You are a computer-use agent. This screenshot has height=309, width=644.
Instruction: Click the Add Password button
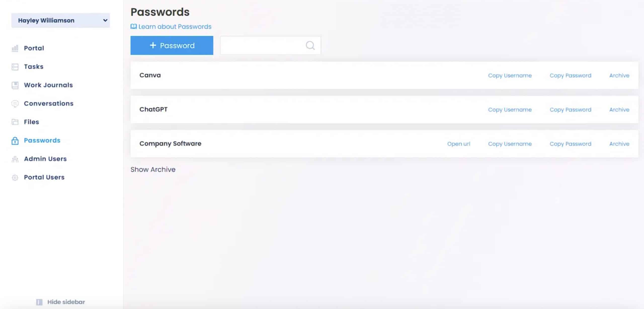pyautogui.click(x=172, y=45)
